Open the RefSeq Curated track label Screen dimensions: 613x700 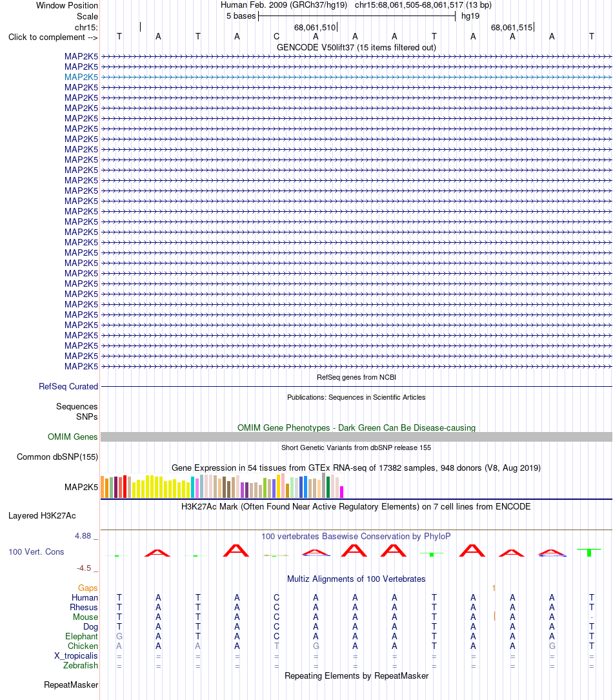point(68,387)
